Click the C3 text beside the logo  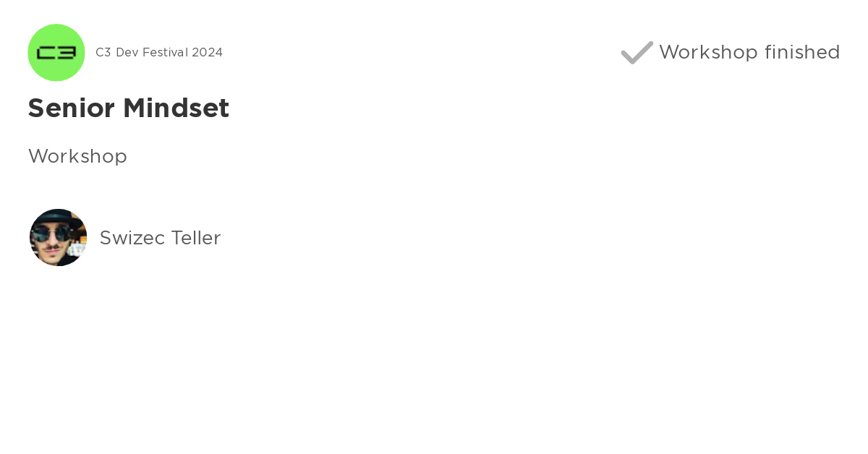103,53
